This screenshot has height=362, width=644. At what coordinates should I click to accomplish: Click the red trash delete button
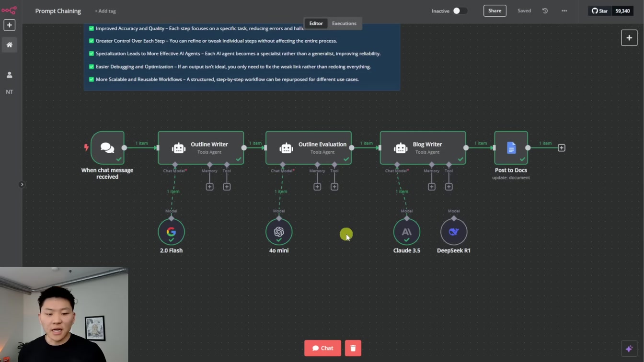tap(353, 348)
